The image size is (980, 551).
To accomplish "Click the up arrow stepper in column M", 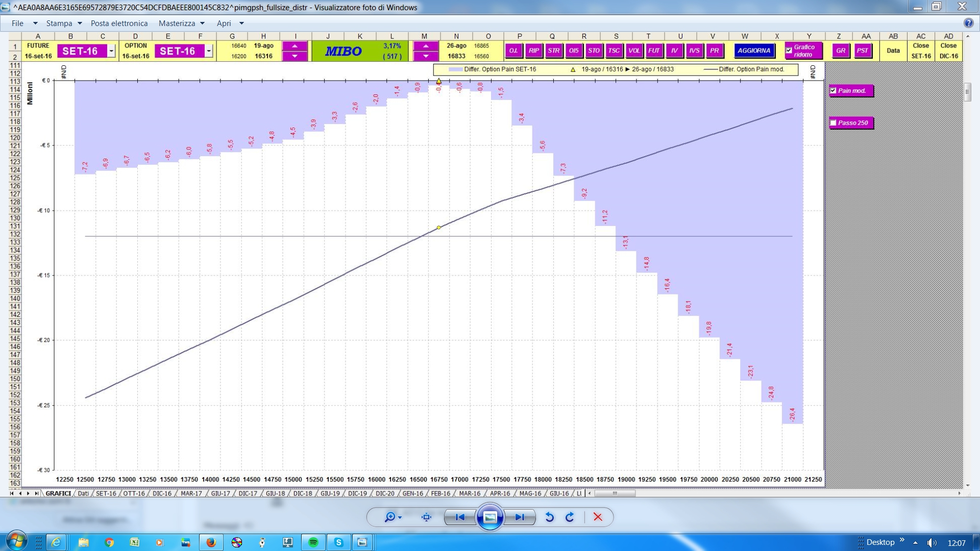I will click(425, 46).
